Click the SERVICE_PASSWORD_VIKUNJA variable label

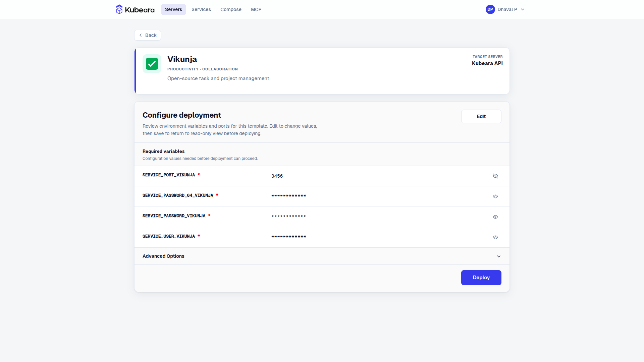pos(174,216)
